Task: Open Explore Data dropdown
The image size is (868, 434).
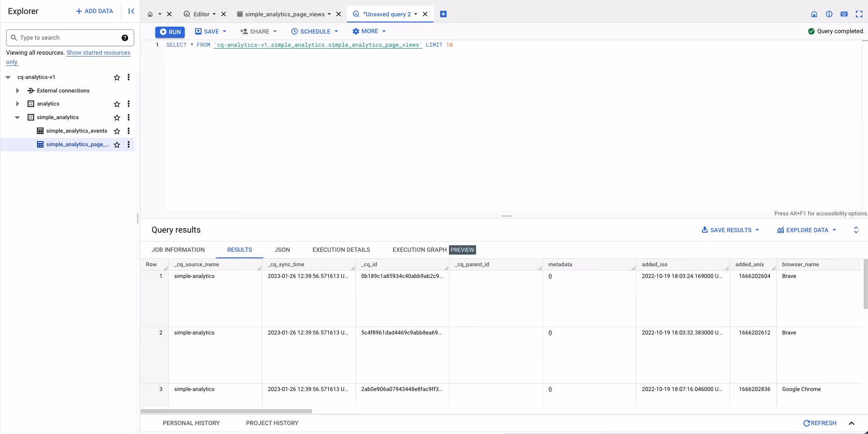Action: click(806, 230)
